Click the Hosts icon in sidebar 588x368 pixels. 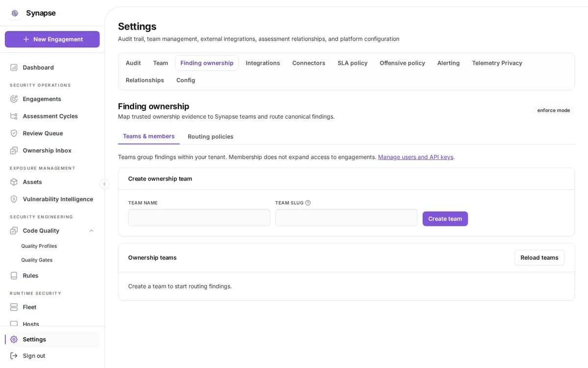tap(14, 323)
